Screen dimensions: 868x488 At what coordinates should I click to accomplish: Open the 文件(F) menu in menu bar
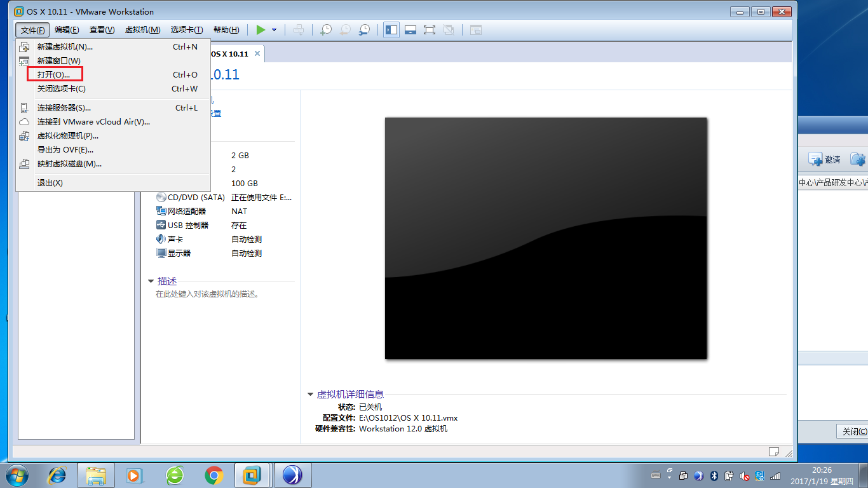click(x=32, y=30)
